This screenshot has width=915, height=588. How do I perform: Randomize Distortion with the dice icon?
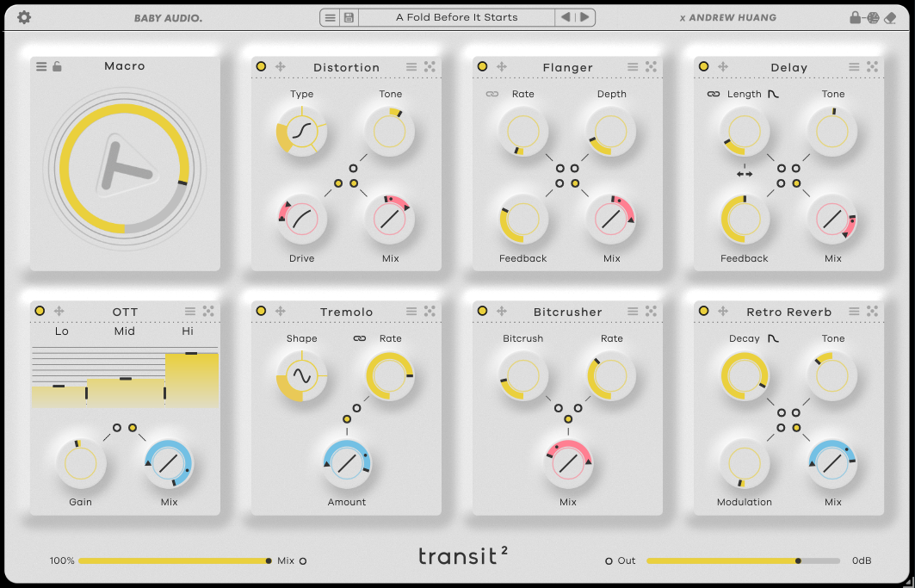(x=430, y=67)
